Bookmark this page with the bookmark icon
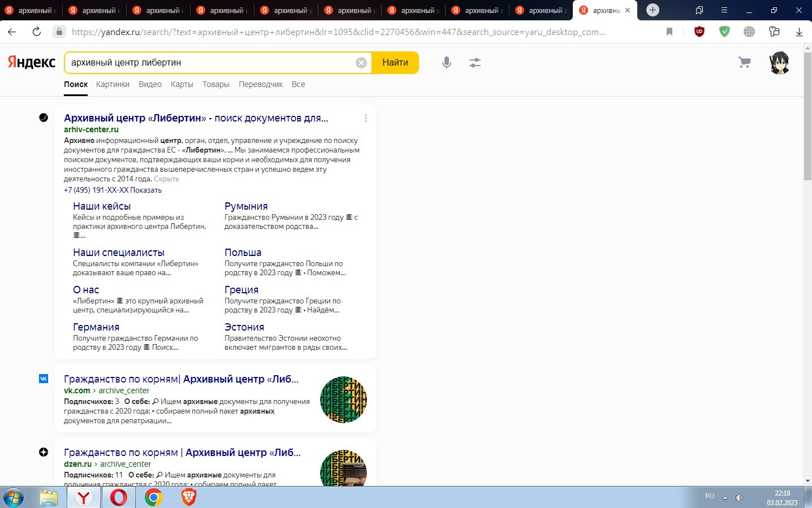The image size is (812, 508). click(670, 32)
